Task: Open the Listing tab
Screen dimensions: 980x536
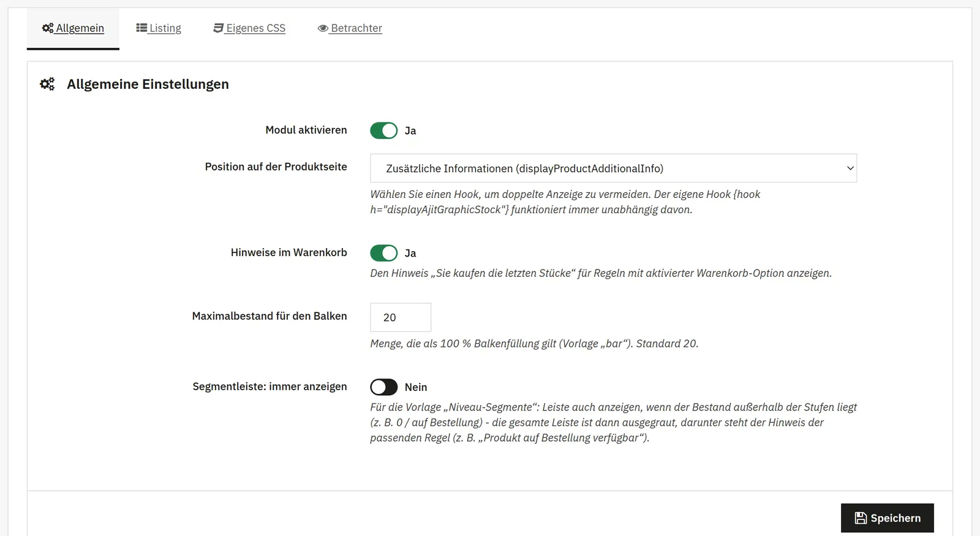Action: click(x=159, y=28)
